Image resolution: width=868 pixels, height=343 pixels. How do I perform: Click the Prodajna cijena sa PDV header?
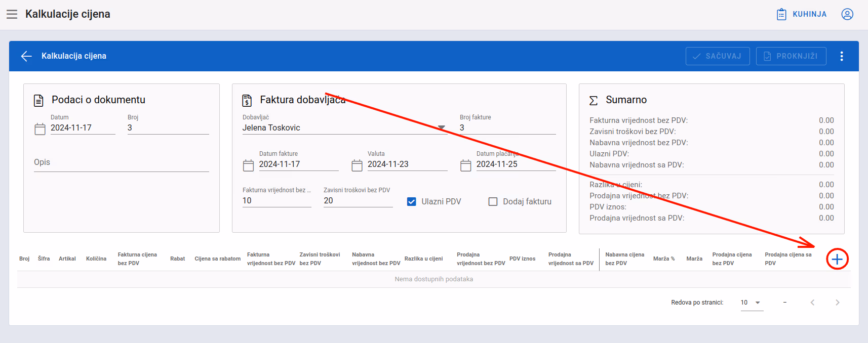pyautogui.click(x=788, y=259)
